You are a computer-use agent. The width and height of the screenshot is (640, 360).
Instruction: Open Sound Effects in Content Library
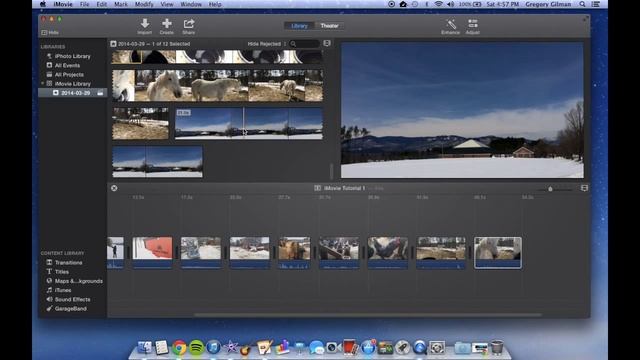72,299
